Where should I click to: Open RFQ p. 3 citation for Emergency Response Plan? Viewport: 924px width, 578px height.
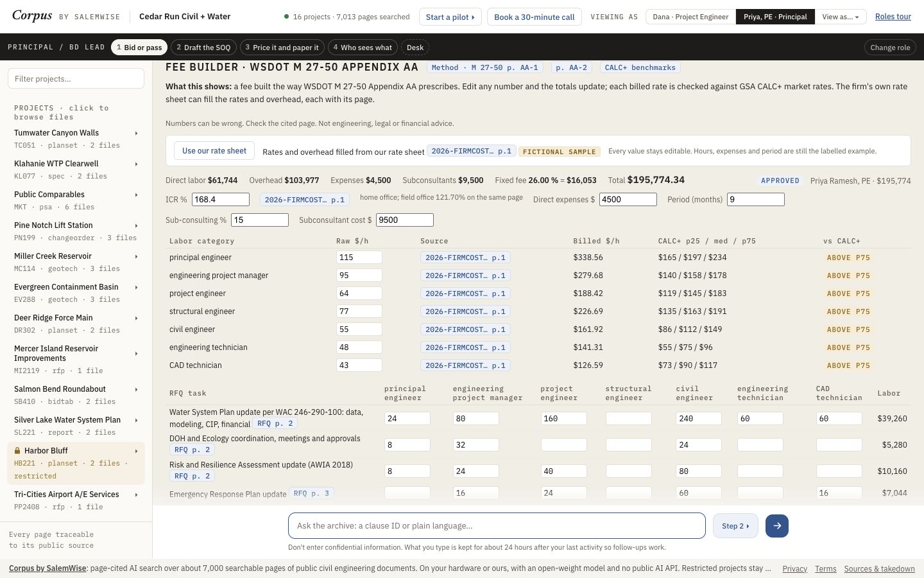[311, 493]
